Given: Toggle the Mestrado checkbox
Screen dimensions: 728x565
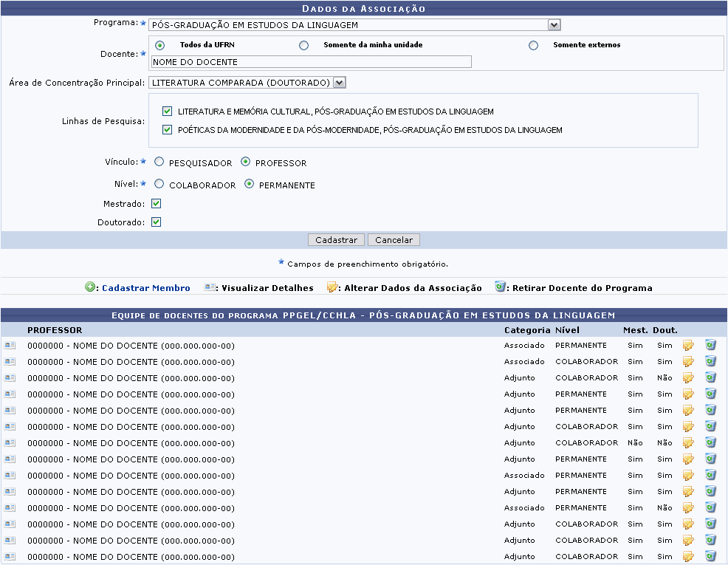Looking at the screenshot, I should tap(156, 204).
